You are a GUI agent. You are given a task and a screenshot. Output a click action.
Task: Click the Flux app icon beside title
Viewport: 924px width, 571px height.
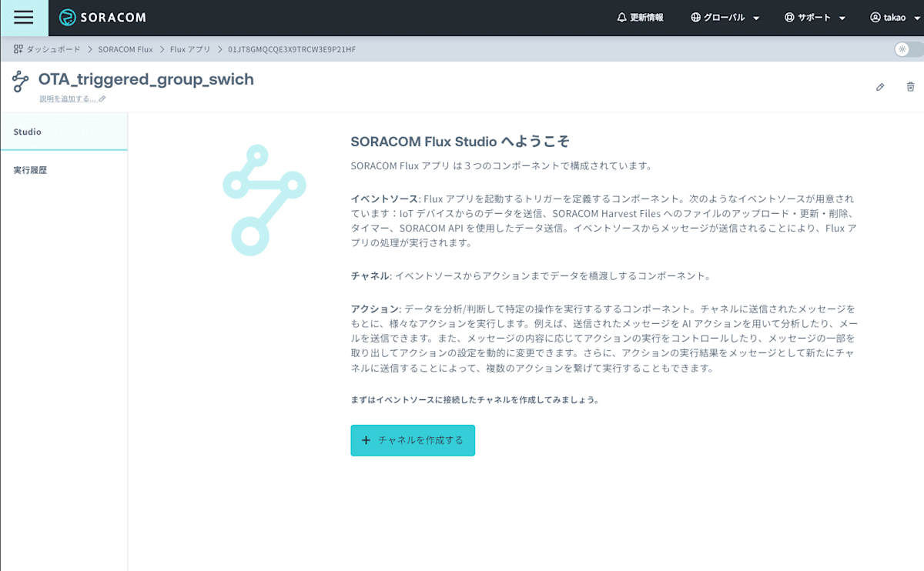pyautogui.click(x=20, y=81)
